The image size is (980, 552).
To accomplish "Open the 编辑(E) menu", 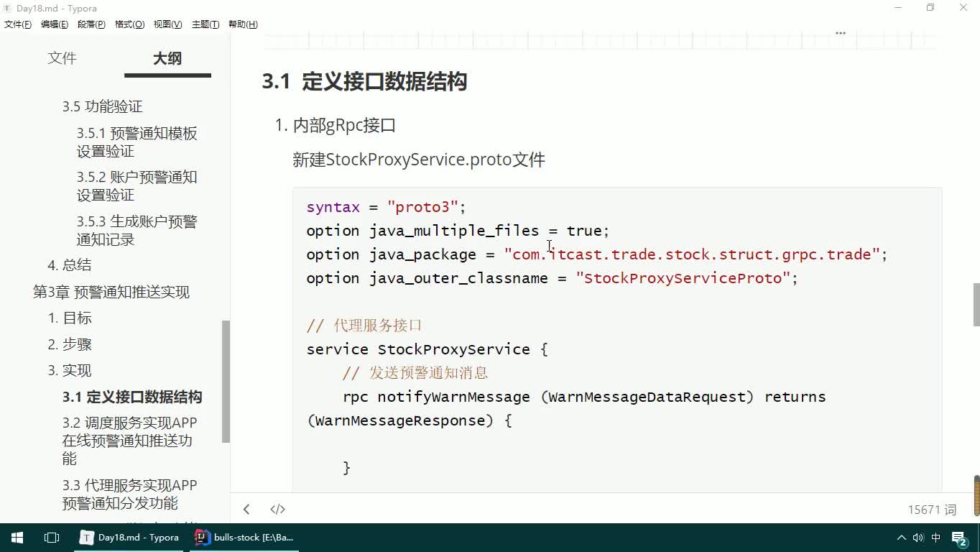I will pos(55,24).
